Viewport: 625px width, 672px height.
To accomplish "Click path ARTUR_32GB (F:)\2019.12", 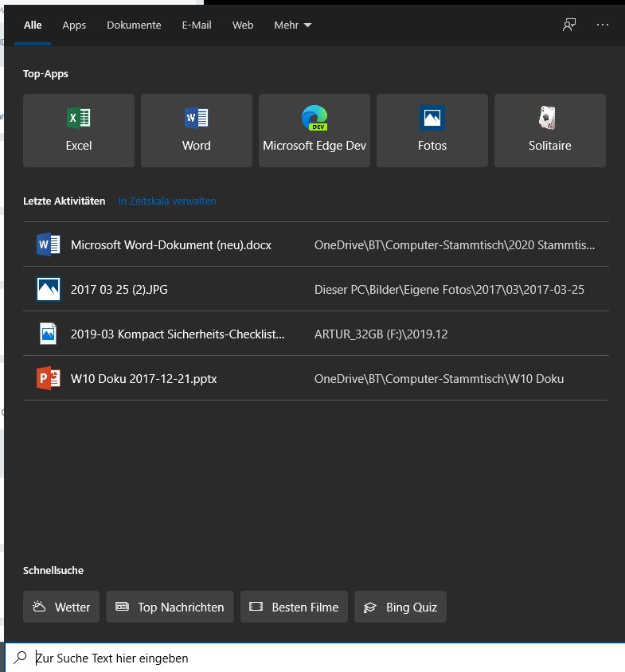I will tap(381, 334).
